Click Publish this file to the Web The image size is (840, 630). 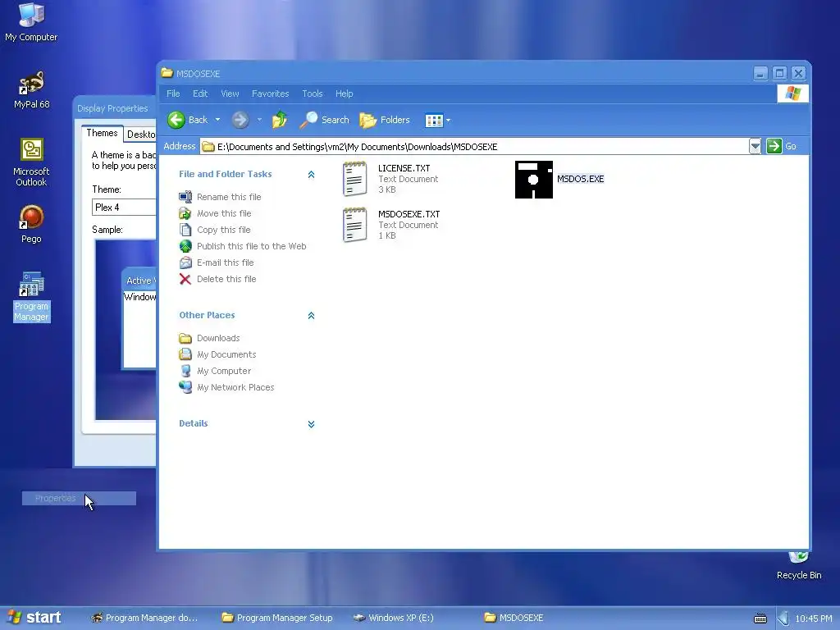click(251, 246)
